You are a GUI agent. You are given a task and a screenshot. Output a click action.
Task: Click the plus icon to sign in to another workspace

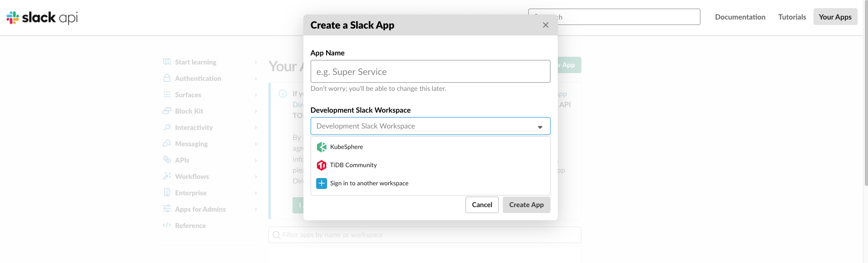tap(322, 183)
